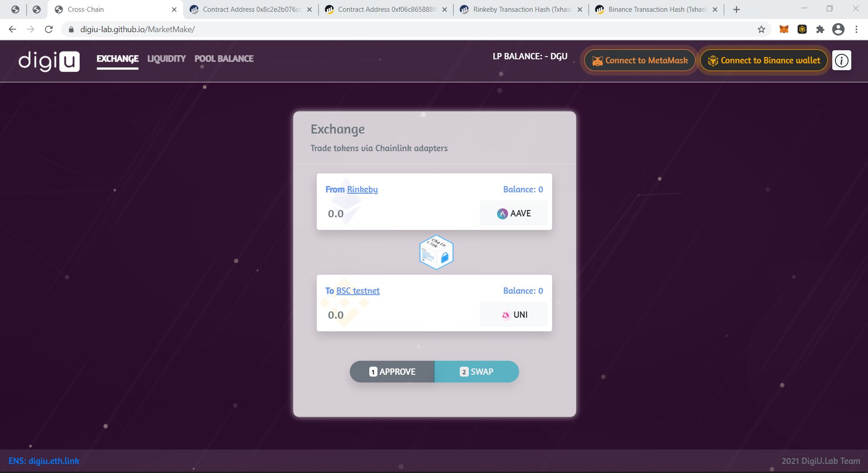Open the EXCHANGE navigation tab

click(117, 59)
